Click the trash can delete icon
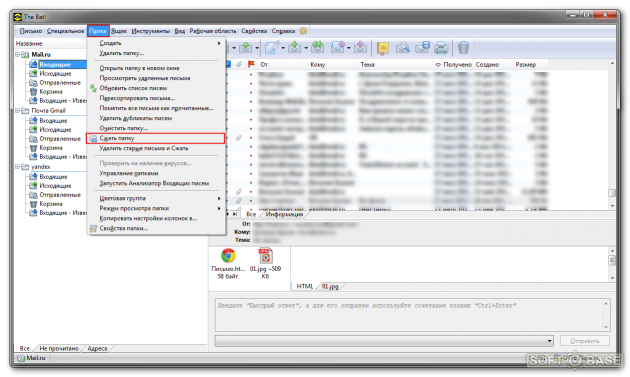The image size is (630, 377). point(463,48)
